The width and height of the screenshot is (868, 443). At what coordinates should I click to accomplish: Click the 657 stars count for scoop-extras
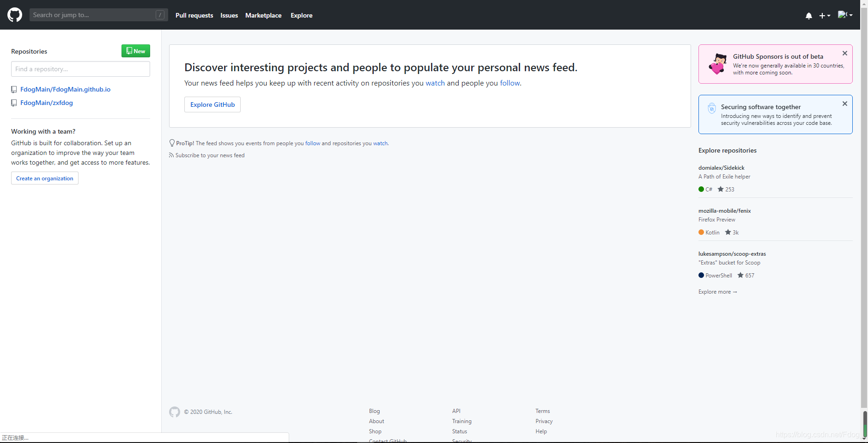(749, 275)
